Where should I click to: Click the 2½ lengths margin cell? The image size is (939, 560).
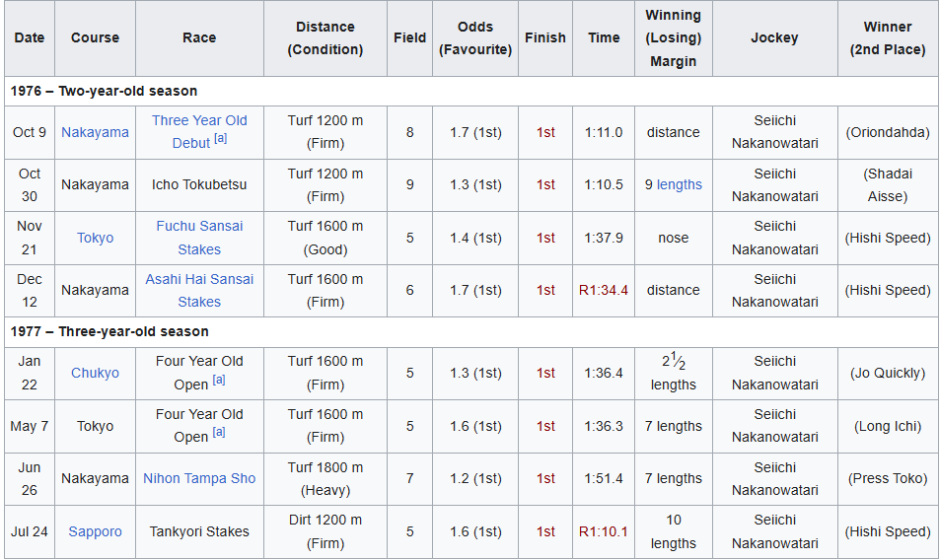tap(673, 374)
